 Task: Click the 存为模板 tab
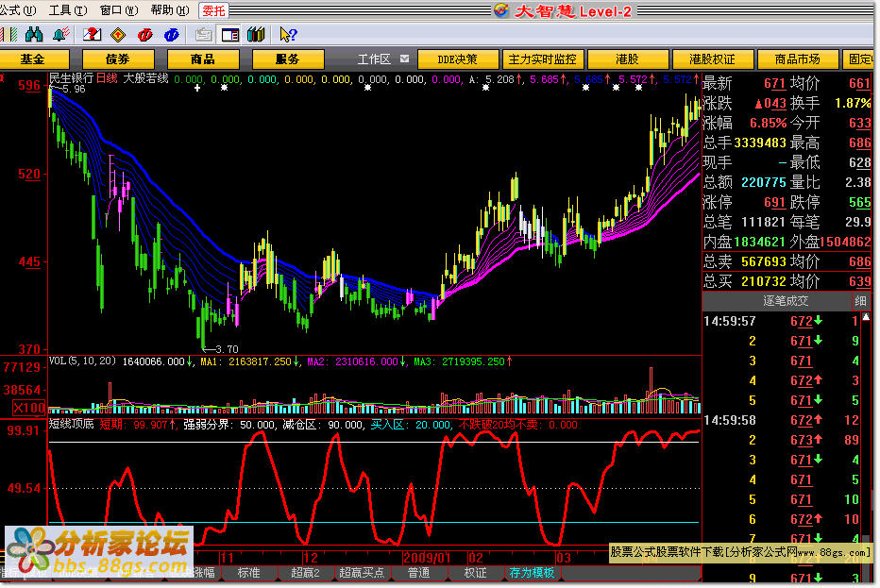click(x=532, y=573)
